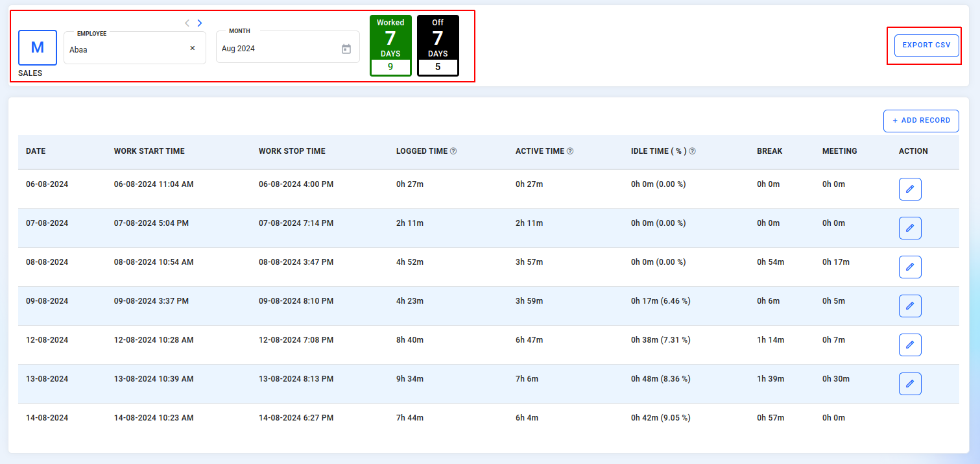Click the Active Time column header
The height and width of the screenshot is (464, 980).
540,151
